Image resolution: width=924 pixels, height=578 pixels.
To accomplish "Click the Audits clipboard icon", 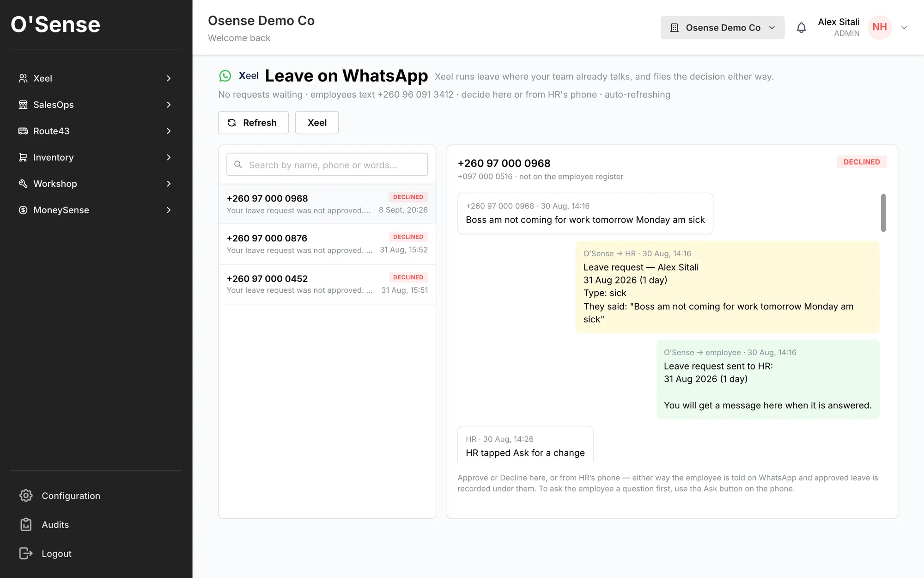I will click(x=26, y=524).
